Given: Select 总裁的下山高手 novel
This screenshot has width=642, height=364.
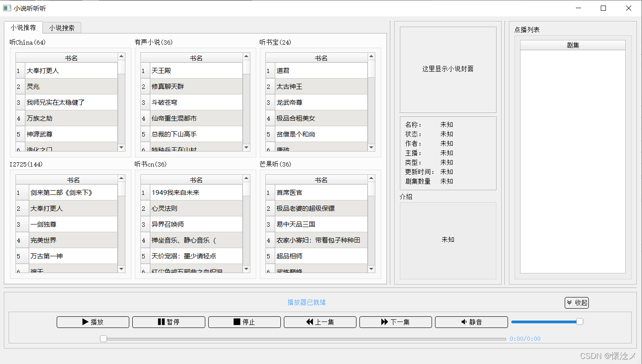Looking at the screenshot, I should click(x=196, y=134).
